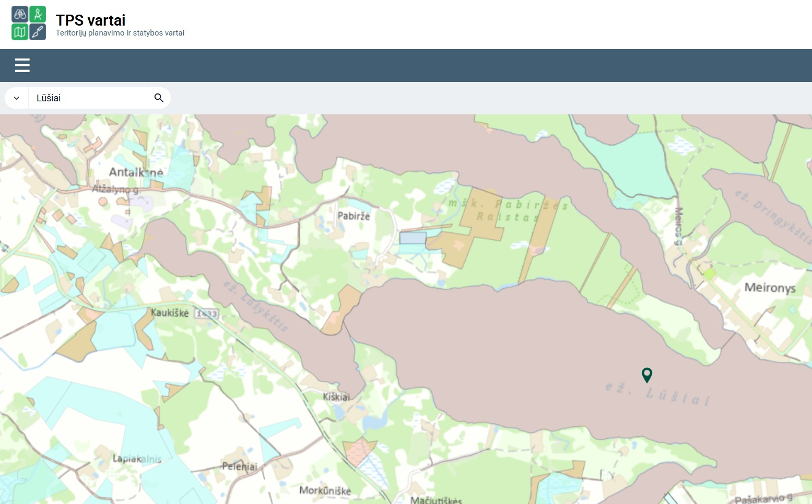Click the Atžalyno g. street label
Viewport: 812px width, 504px height.
tap(116, 189)
